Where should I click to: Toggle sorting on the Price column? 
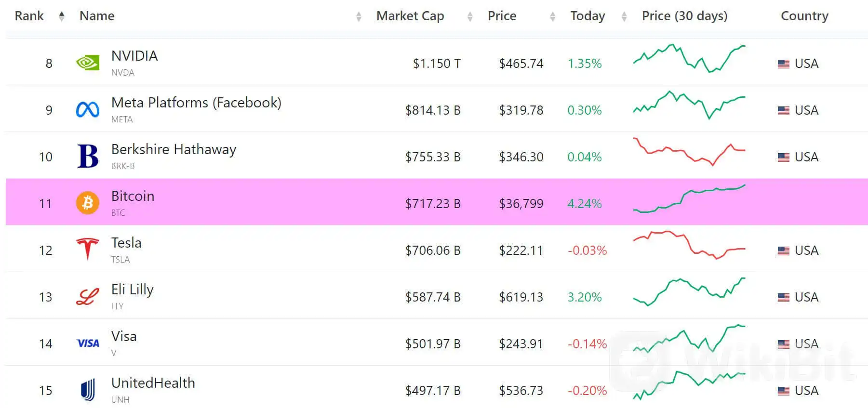tap(552, 16)
